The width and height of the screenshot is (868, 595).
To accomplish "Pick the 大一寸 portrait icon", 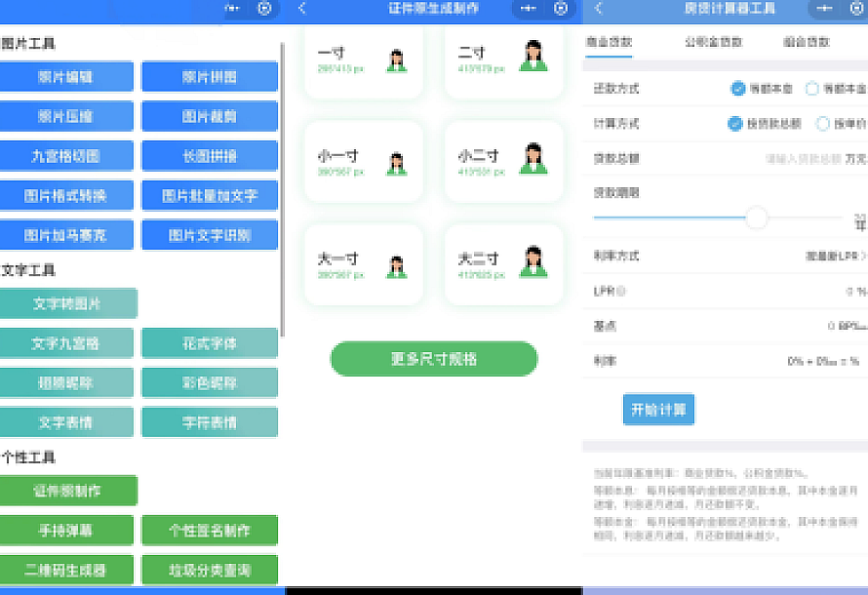I will [397, 266].
